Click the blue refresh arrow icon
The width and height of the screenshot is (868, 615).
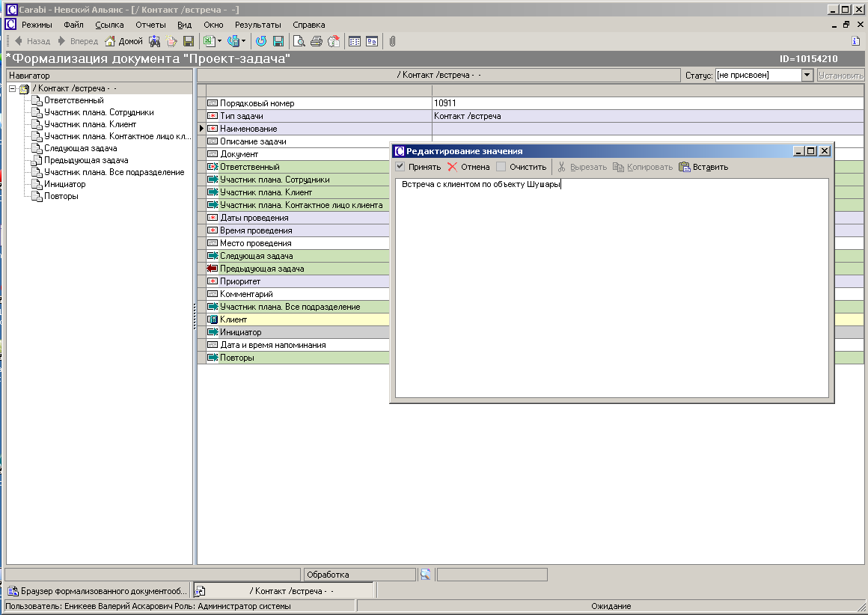pyautogui.click(x=261, y=41)
